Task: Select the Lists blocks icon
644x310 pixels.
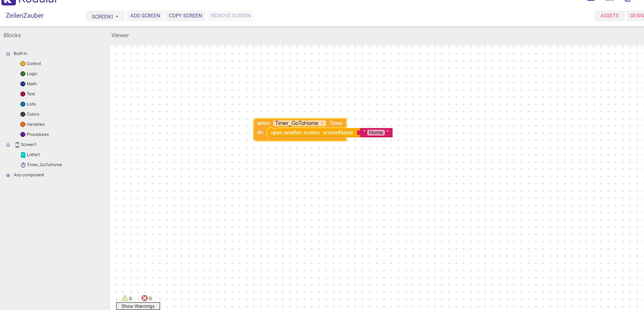Action: point(23,104)
